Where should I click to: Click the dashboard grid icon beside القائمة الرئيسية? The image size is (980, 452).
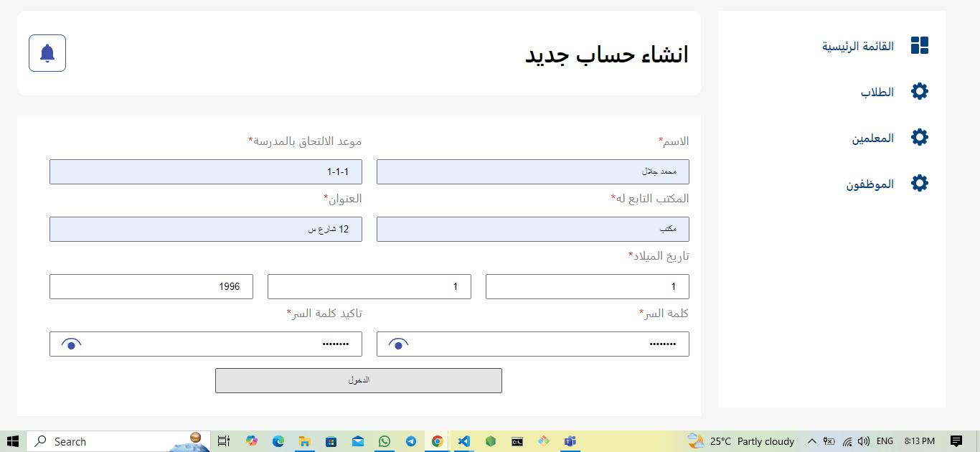[919, 45]
